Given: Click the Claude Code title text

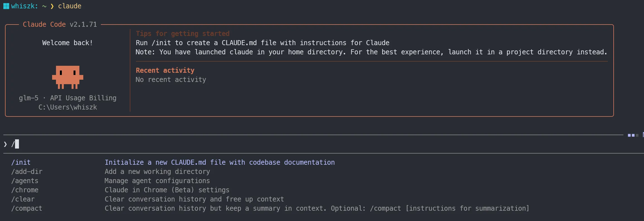Looking at the screenshot, I should (44, 25).
